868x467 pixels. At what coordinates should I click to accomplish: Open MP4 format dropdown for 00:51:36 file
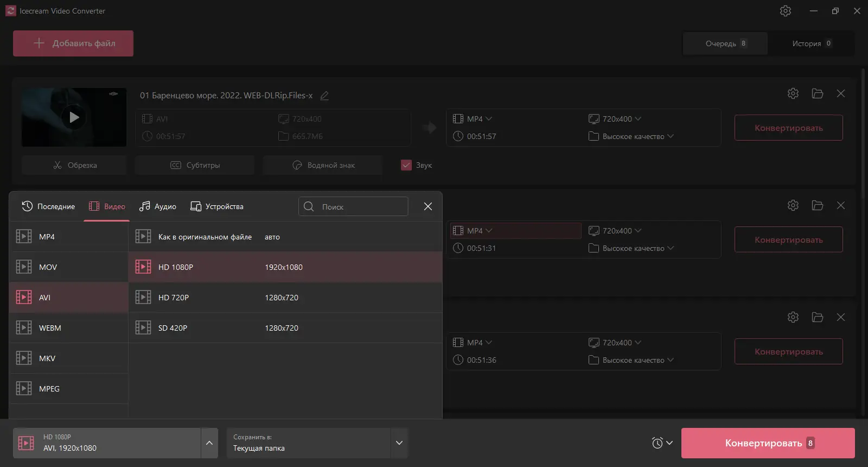tap(473, 343)
